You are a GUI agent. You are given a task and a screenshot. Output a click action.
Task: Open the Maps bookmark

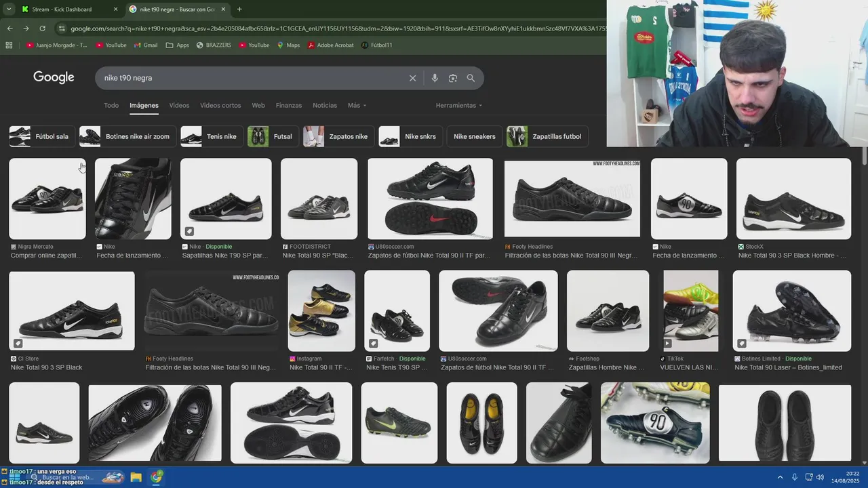288,45
